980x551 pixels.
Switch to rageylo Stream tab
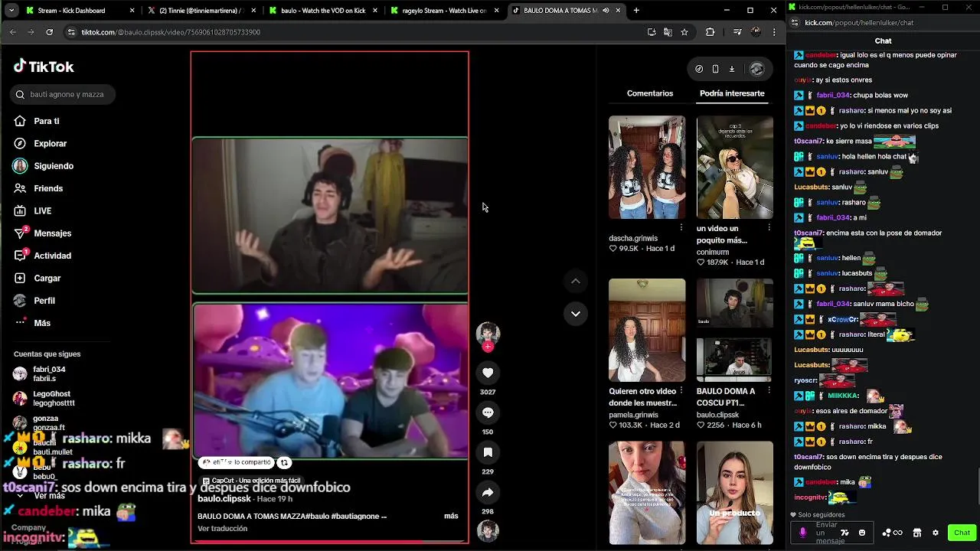coord(444,11)
